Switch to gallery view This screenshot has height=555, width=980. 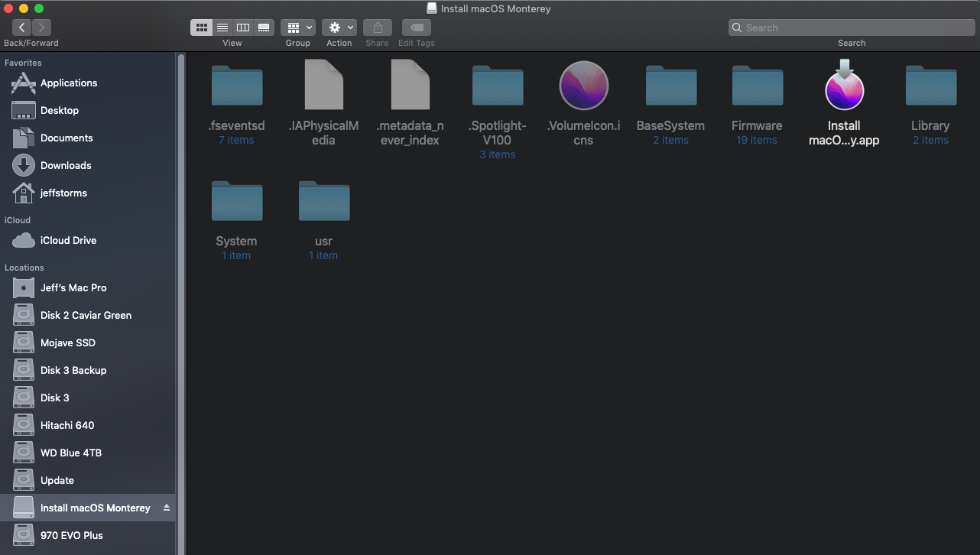pyautogui.click(x=264, y=28)
